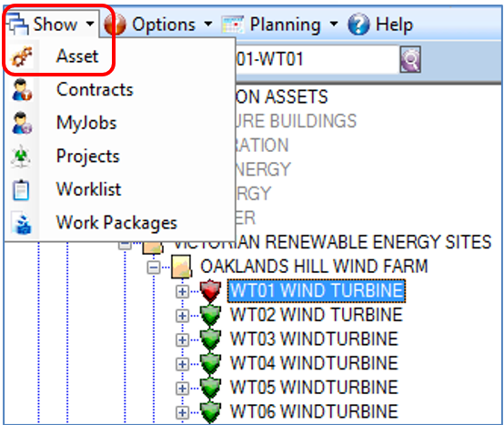Open the Planning dropdown arrow
The width and height of the screenshot is (504, 425).
click(x=334, y=24)
